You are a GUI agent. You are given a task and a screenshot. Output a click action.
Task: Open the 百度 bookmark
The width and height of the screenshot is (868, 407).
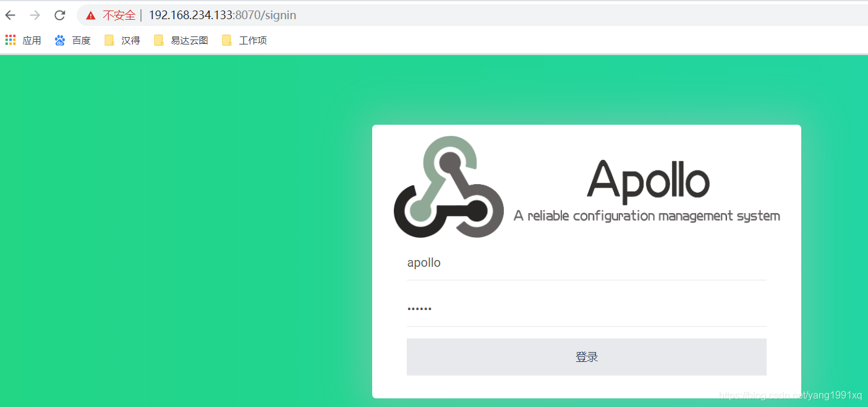pyautogui.click(x=73, y=40)
